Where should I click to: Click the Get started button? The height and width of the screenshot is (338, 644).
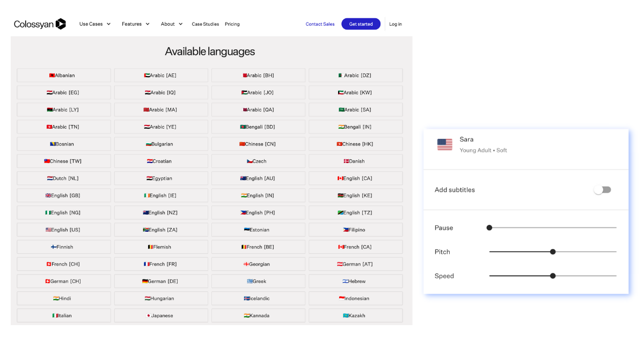(x=361, y=24)
